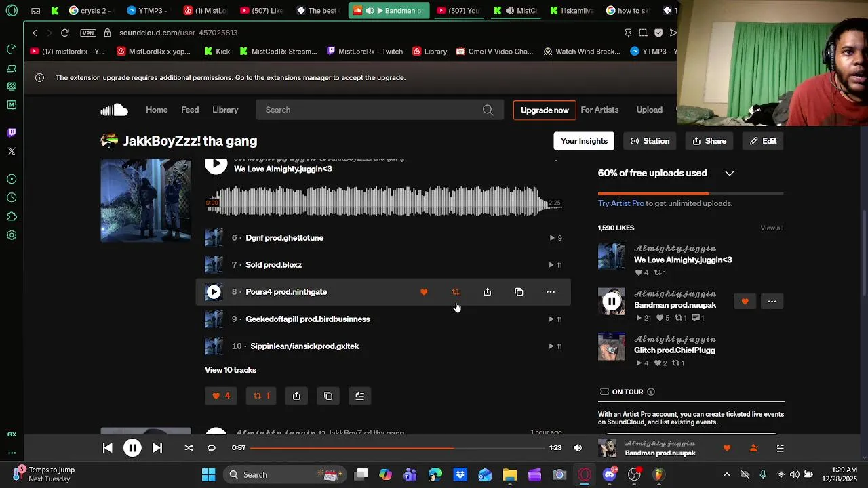
Task: Edit the profile
Action: tap(763, 141)
